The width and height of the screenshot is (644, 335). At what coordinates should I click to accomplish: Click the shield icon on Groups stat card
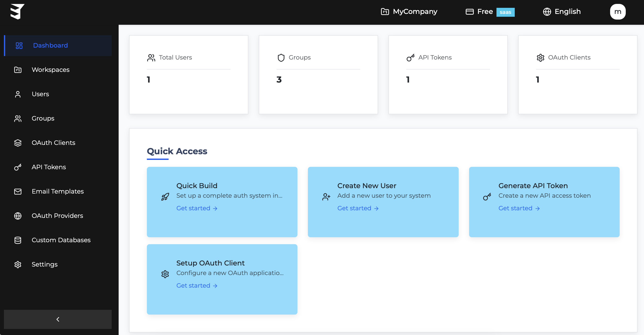[281, 58]
